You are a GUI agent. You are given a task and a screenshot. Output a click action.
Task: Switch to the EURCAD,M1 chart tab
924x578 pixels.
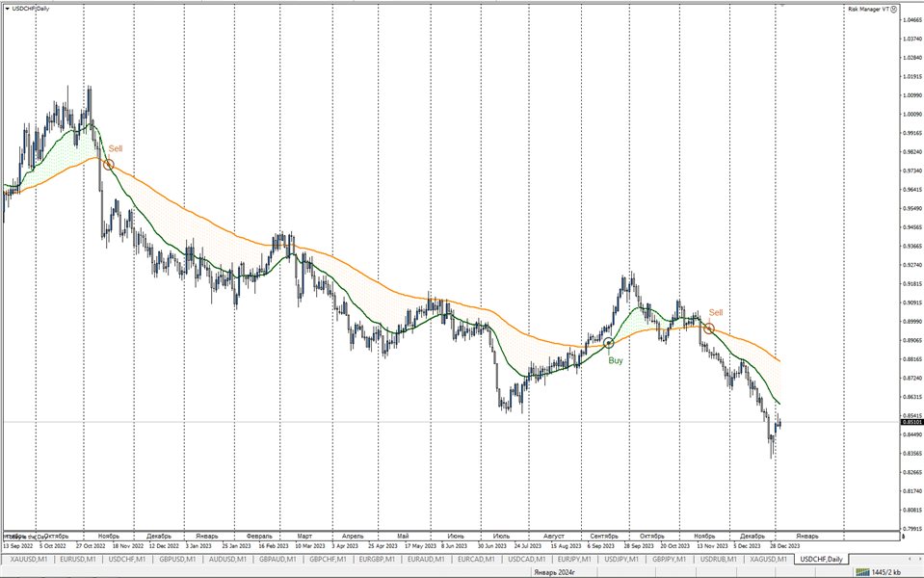pyautogui.click(x=476, y=559)
